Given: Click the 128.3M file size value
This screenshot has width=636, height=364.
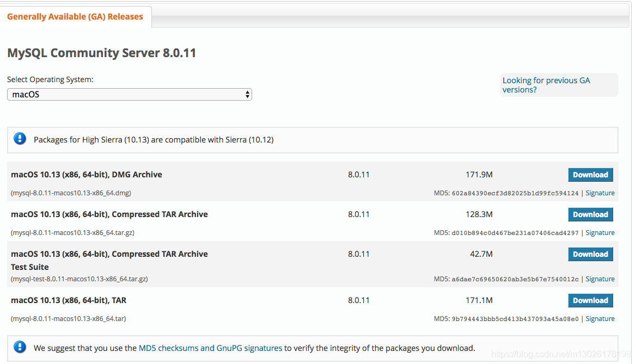Looking at the screenshot, I should 479,214.
